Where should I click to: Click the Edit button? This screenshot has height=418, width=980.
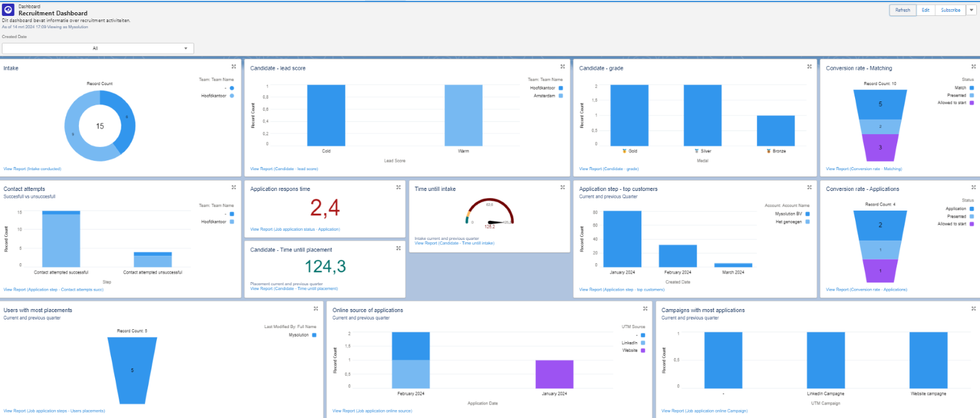[x=925, y=10]
